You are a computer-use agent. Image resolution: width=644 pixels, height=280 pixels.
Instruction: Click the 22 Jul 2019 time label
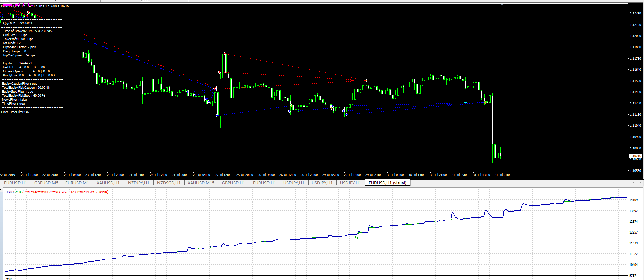[x=8, y=175]
